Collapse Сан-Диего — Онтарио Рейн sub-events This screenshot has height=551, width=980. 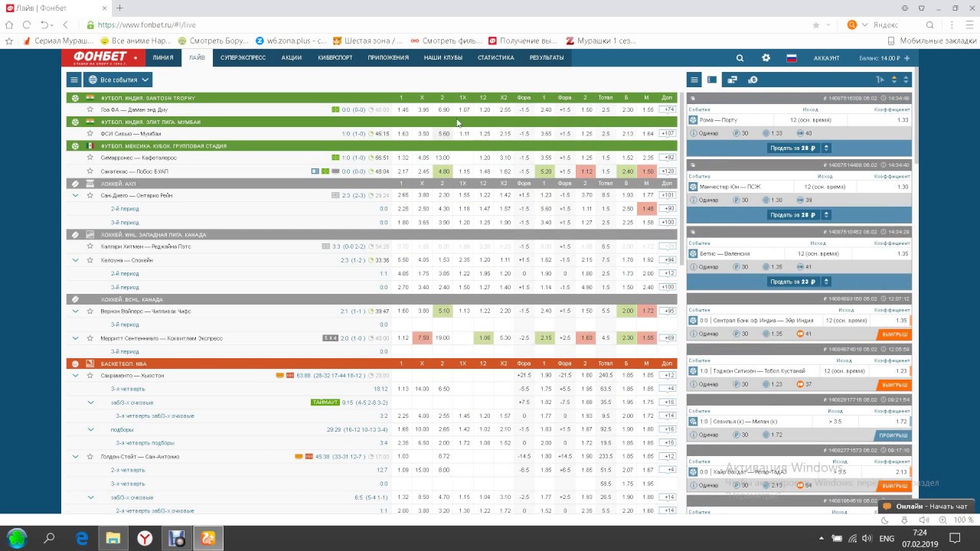[x=75, y=195]
